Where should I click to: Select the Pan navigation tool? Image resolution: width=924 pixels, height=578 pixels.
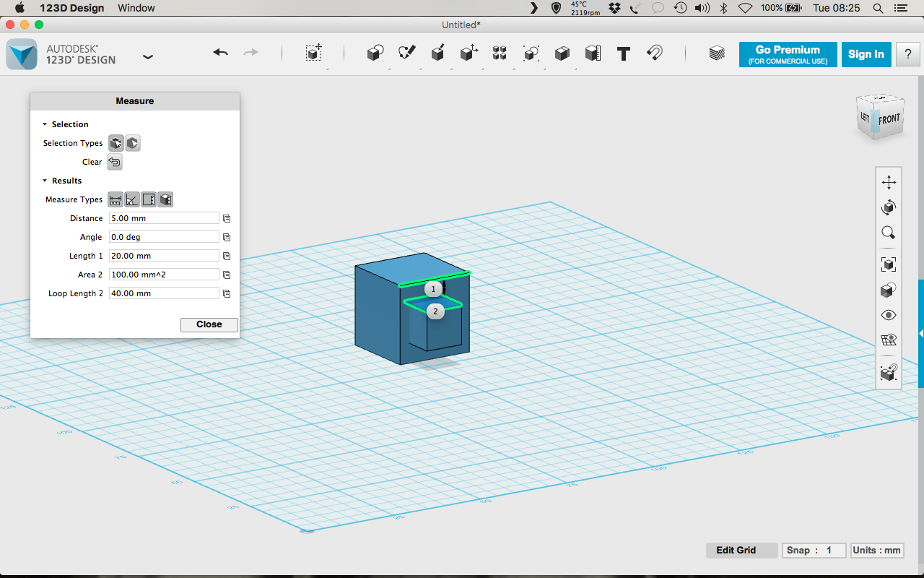889,183
